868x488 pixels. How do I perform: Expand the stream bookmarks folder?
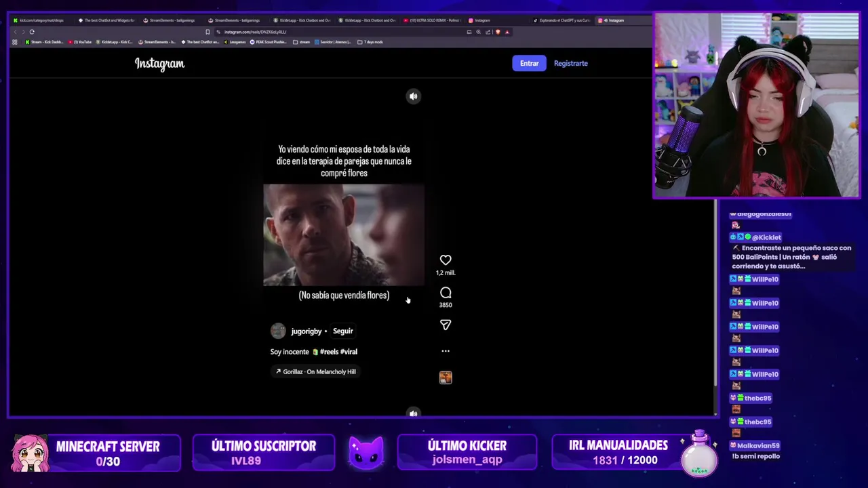click(302, 42)
